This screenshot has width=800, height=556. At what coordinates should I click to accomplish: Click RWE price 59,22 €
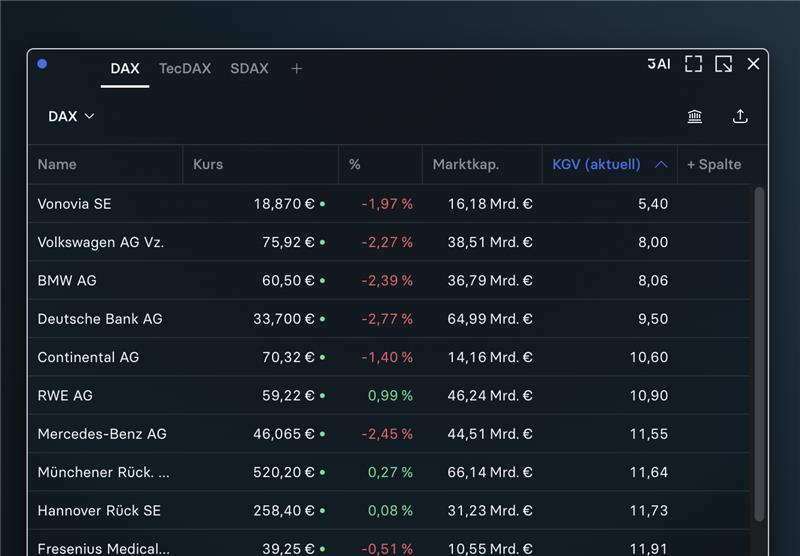click(288, 395)
